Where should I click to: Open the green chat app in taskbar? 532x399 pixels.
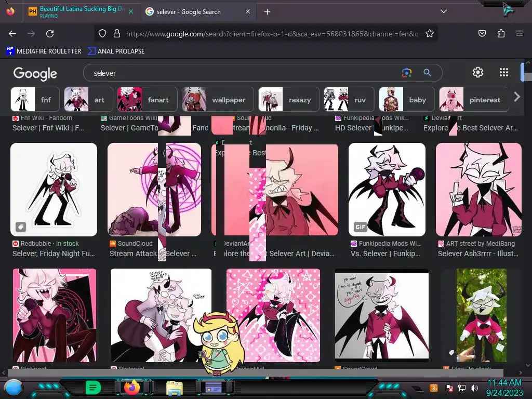(x=94, y=388)
